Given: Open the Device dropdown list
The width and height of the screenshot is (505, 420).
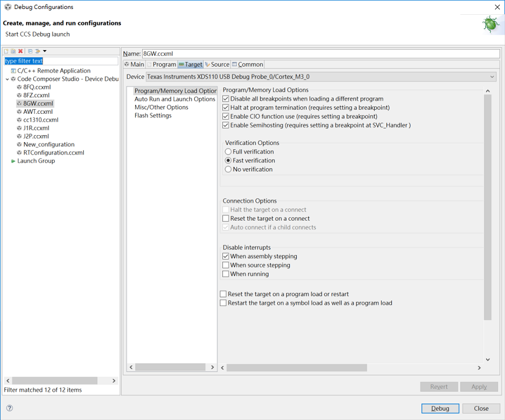Looking at the screenshot, I should [x=492, y=77].
